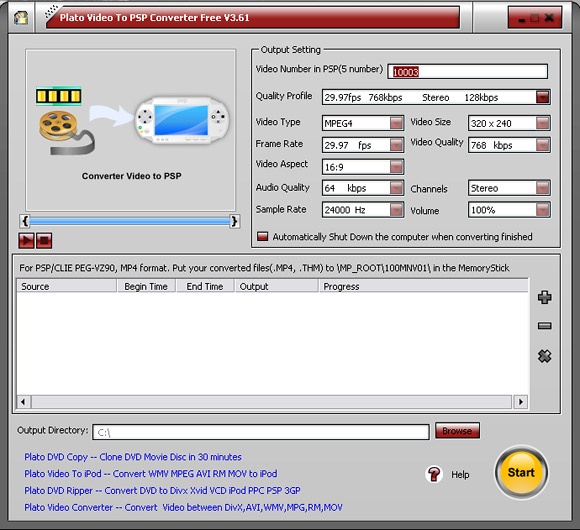Click the Help label
The width and height of the screenshot is (580, 530).
click(x=460, y=475)
